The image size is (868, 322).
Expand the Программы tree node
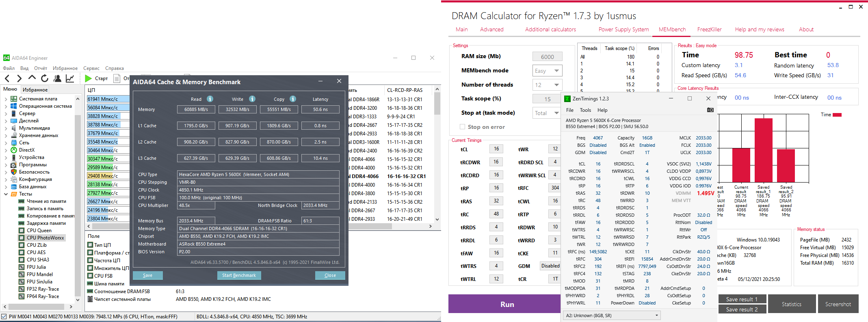6,165
